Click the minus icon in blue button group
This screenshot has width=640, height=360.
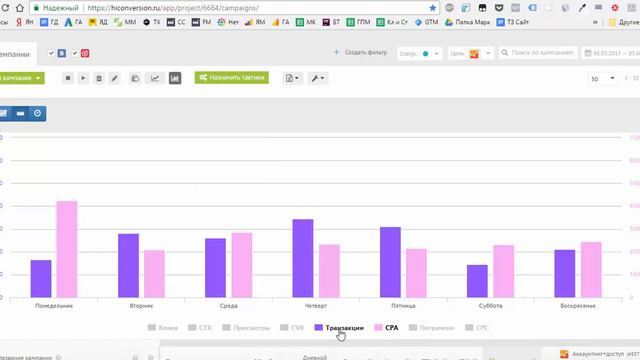[x=20, y=113]
